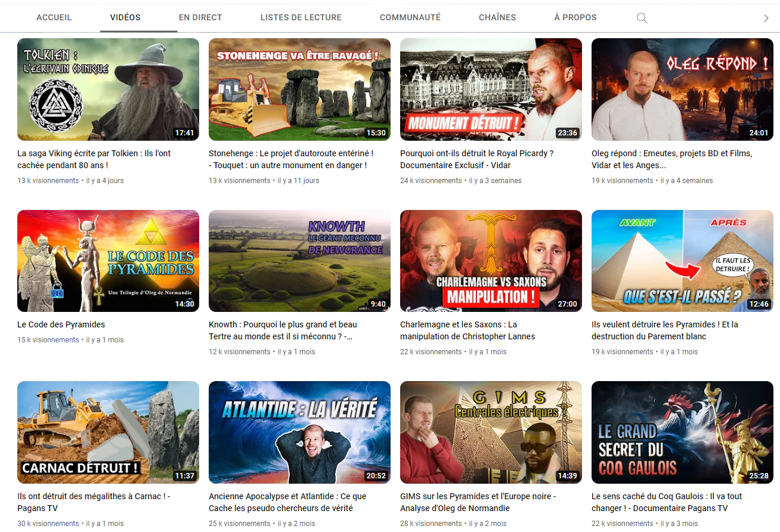Play the Stonehenge va être ravagé thumbnail
The image size is (780, 532).
(x=299, y=89)
